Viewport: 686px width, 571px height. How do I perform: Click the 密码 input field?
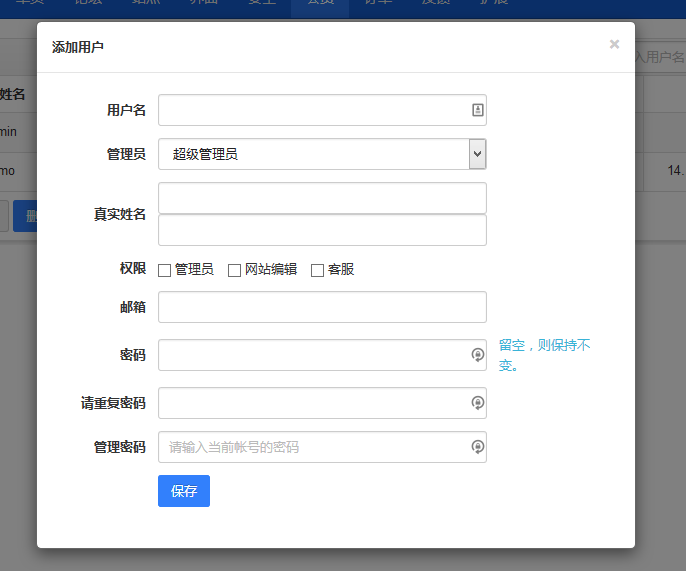click(322, 355)
